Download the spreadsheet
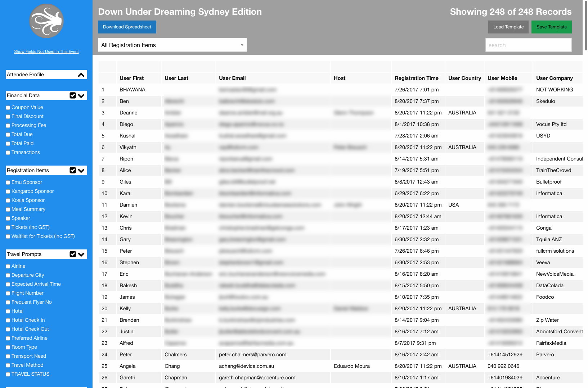This screenshot has width=588, height=388. 127,27
